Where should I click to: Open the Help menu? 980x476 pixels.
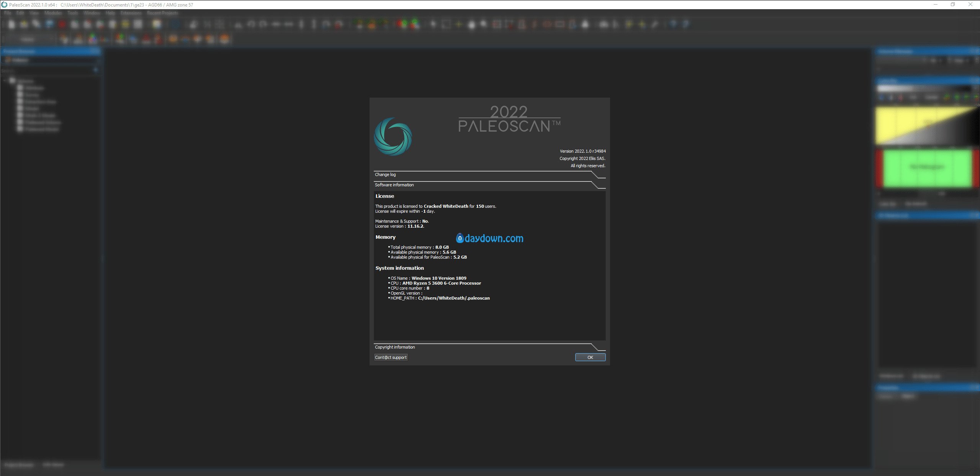(110, 13)
